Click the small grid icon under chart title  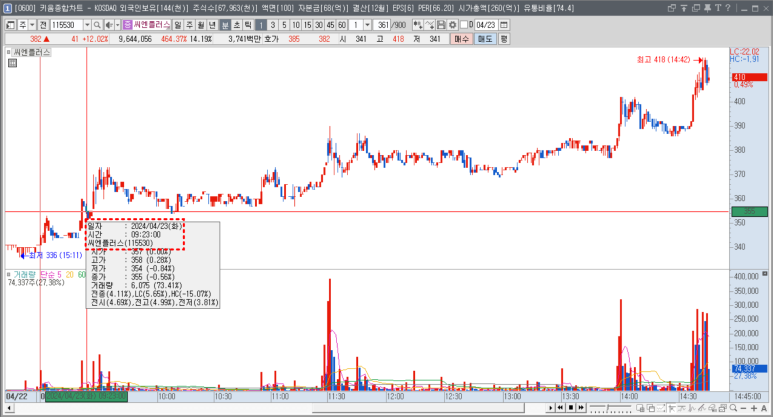[12, 63]
